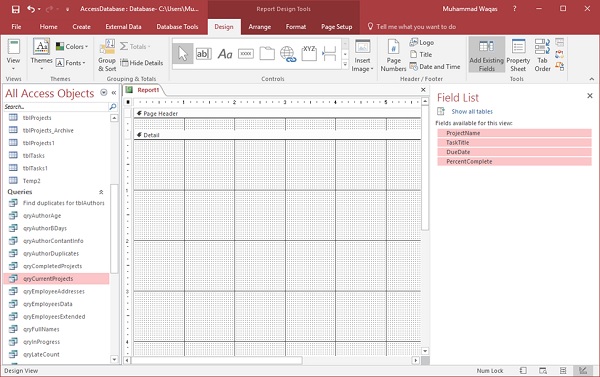The width and height of the screenshot is (600, 377).
Task: Pick the Hyperlink control
Action: [288, 54]
